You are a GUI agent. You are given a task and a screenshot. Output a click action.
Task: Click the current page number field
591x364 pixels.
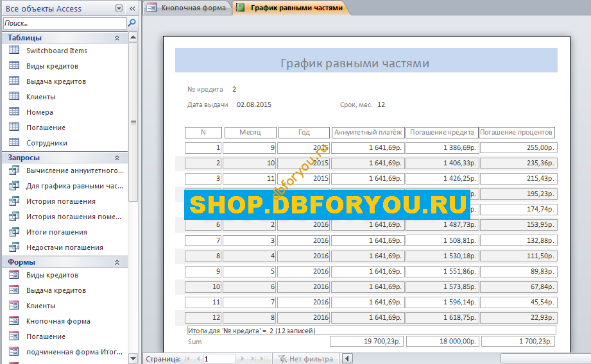[x=219, y=359]
